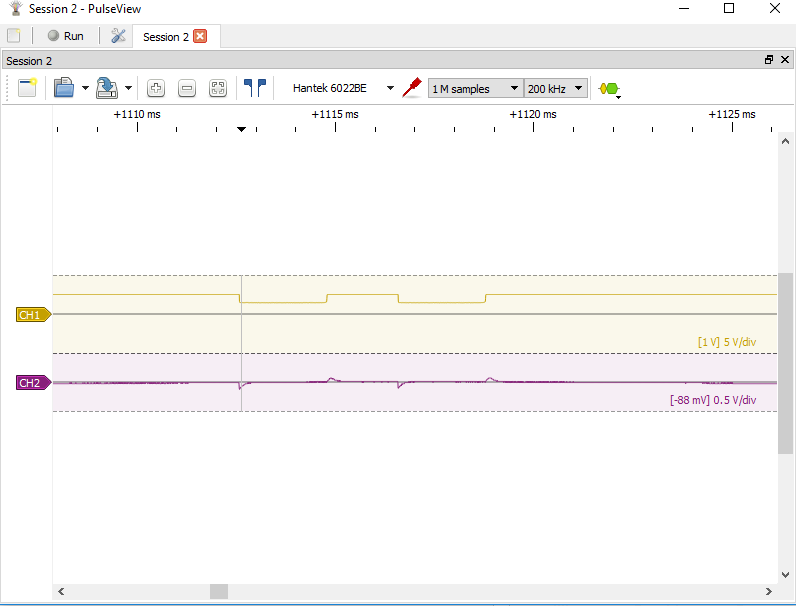Click the +1115 ms ruler label
796x606 pixels.
pyautogui.click(x=335, y=114)
